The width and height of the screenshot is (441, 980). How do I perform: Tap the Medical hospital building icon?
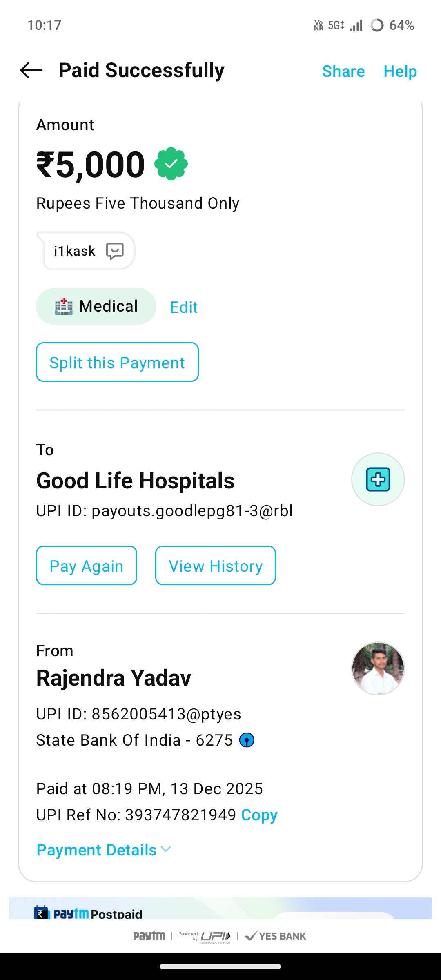coord(64,306)
